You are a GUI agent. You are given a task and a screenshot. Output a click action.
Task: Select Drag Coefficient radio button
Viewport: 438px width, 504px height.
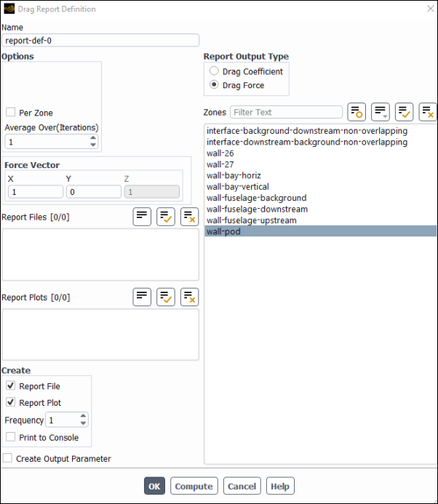(x=214, y=71)
